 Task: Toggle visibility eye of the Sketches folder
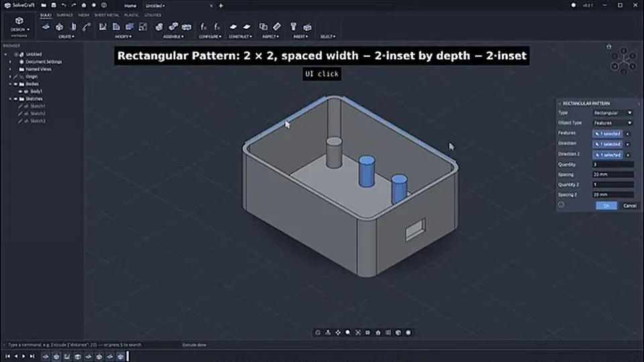15,99
